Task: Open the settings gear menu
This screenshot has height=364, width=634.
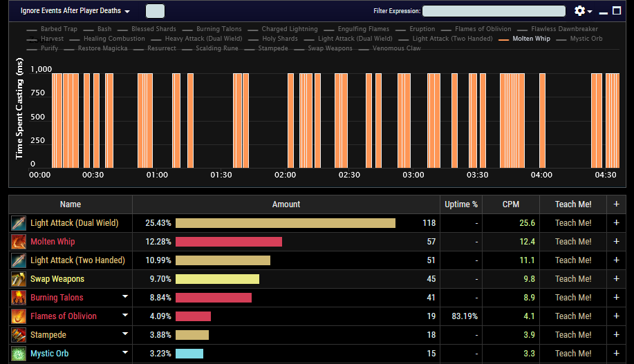Action: click(x=583, y=11)
